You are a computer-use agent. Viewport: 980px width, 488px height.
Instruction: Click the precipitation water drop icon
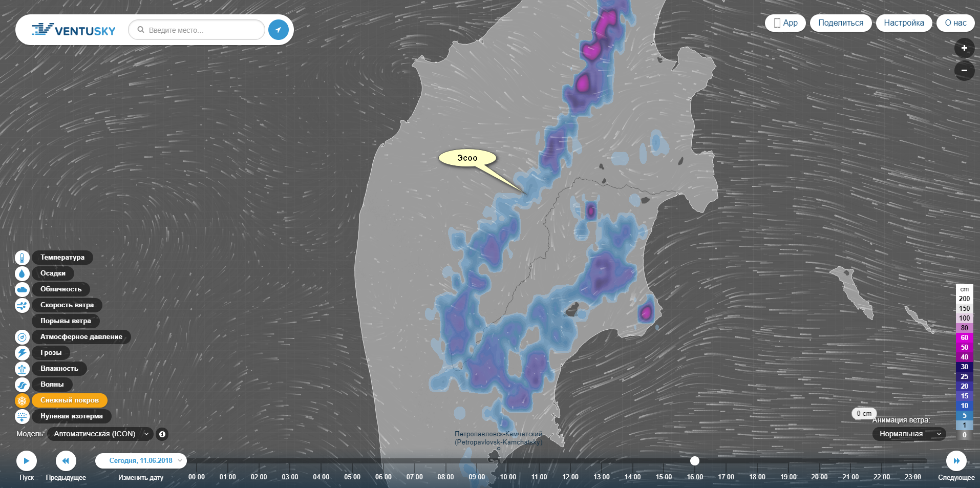coord(22,273)
